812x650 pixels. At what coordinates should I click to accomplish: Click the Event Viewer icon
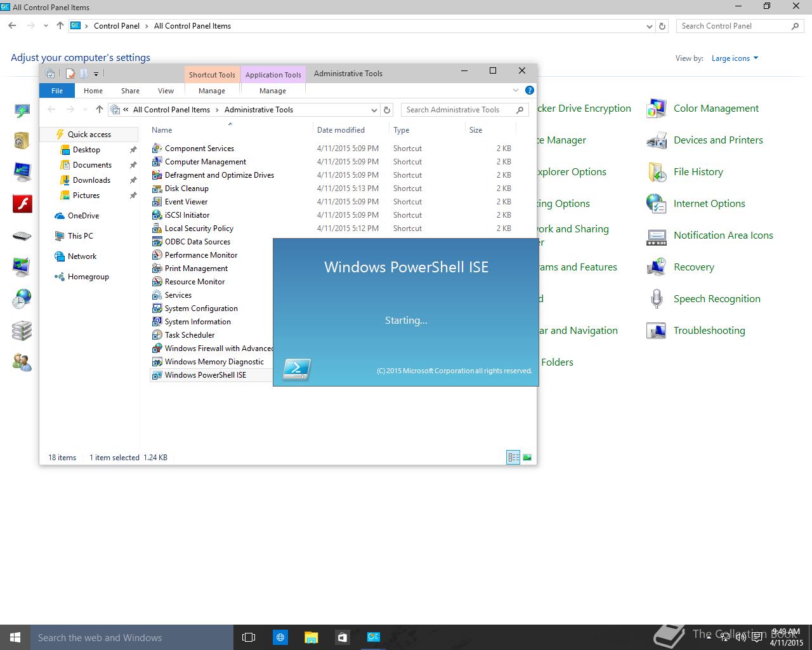[x=157, y=202]
